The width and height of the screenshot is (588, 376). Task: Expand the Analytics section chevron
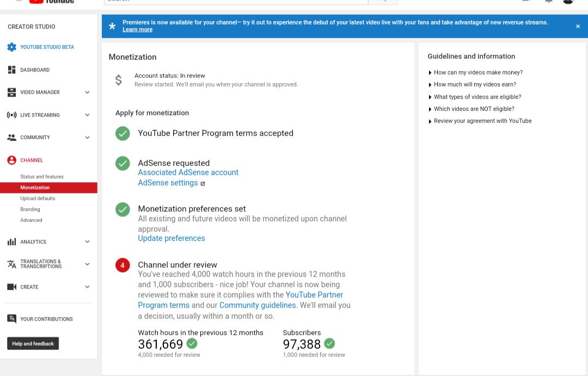pyautogui.click(x=87, y=242)
